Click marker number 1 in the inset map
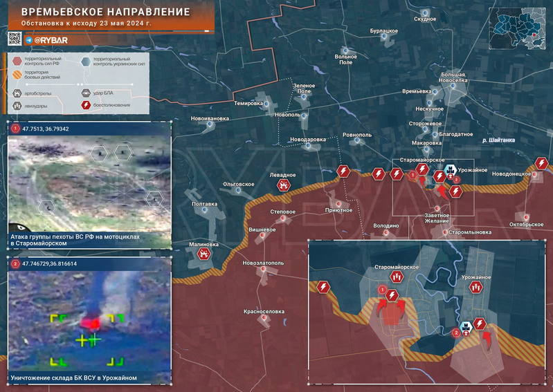 [382, 289]
